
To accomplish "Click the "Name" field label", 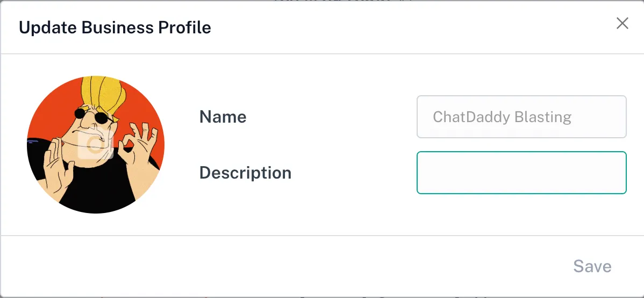I will click(223, 117).
